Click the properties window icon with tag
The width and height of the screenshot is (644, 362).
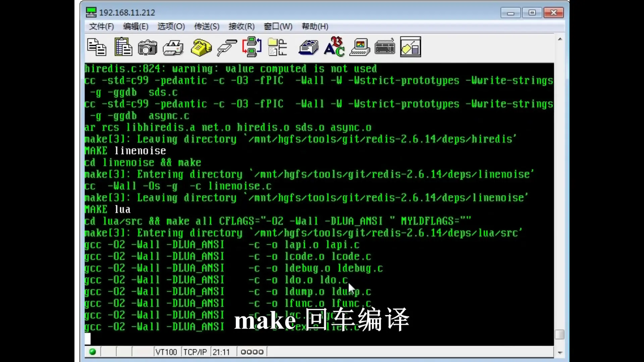pos(411,47)
